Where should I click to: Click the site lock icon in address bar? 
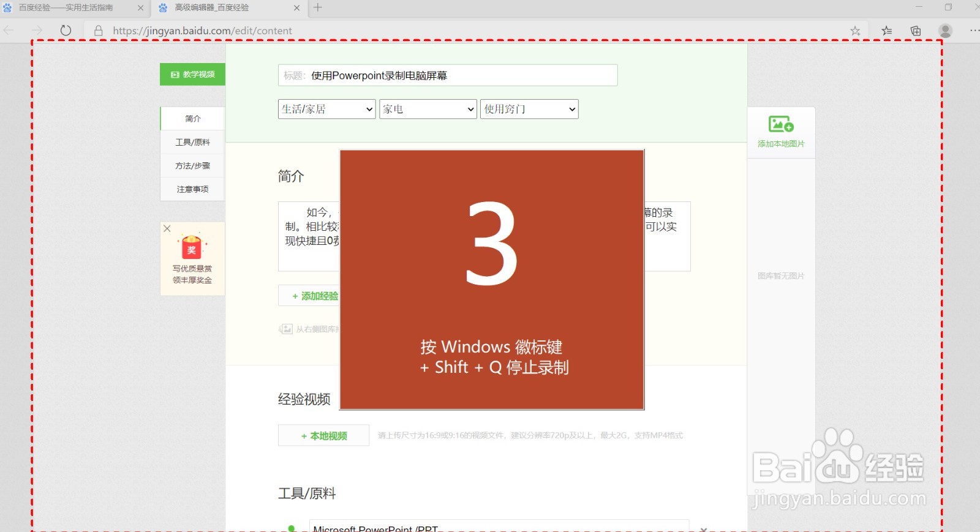(x=98, y=31)
